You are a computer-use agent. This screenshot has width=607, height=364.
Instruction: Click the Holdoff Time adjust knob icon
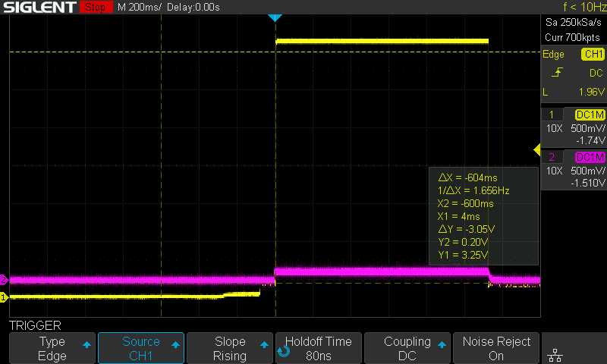pyautogui.click(x=284, y=351)
